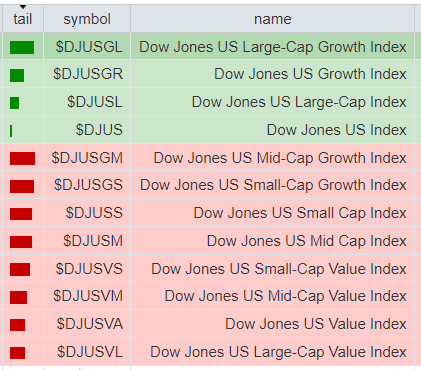The width and height of the screenshot is (421, 370).
Task: Select the $DJUSVL symbol
Action: 90,352
